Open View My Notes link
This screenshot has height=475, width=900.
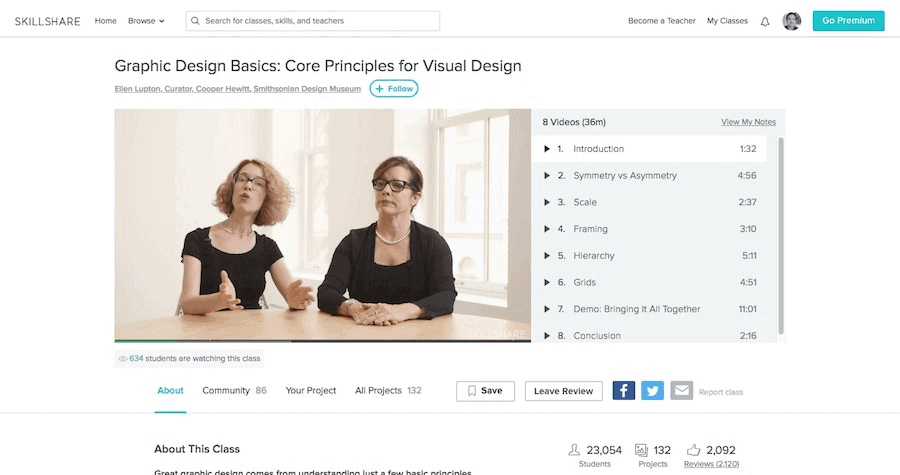click(748, 122)
